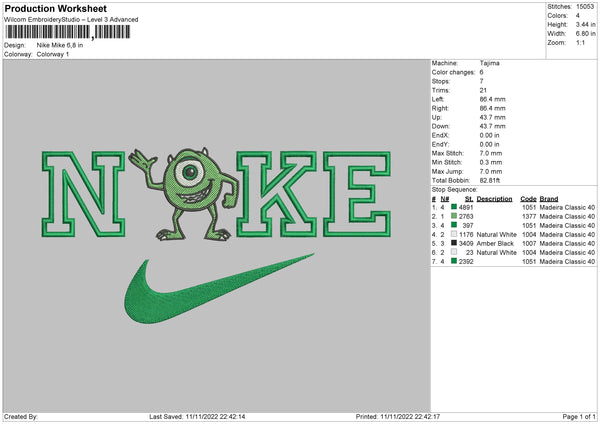Click the Mike Wazowski embroidery figure
Image resolution: width=600 pixels, height=424 pixels.
[184, 194]
